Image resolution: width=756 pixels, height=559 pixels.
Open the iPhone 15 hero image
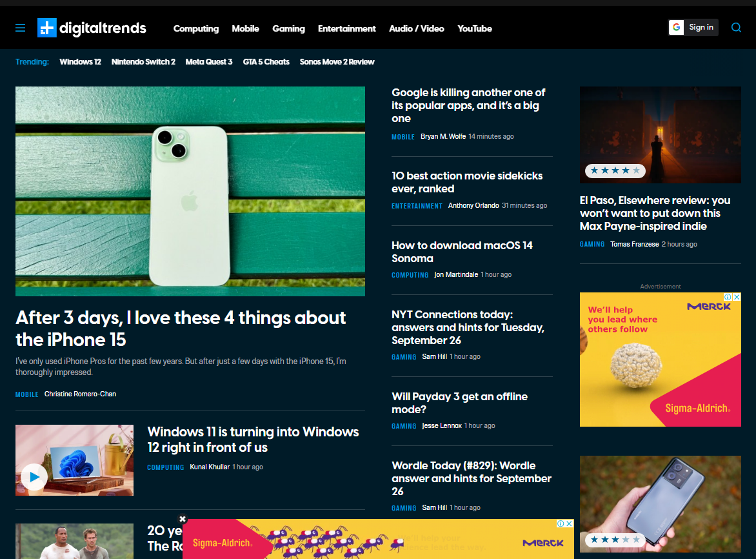tap(190, 191)
